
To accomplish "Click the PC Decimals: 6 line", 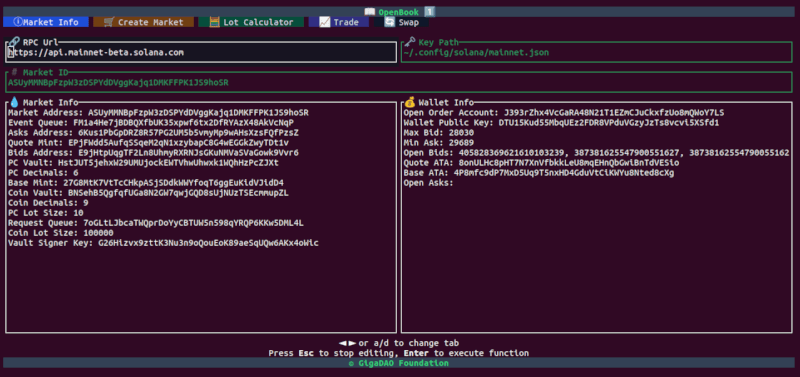I will click(x=43, y=173).
